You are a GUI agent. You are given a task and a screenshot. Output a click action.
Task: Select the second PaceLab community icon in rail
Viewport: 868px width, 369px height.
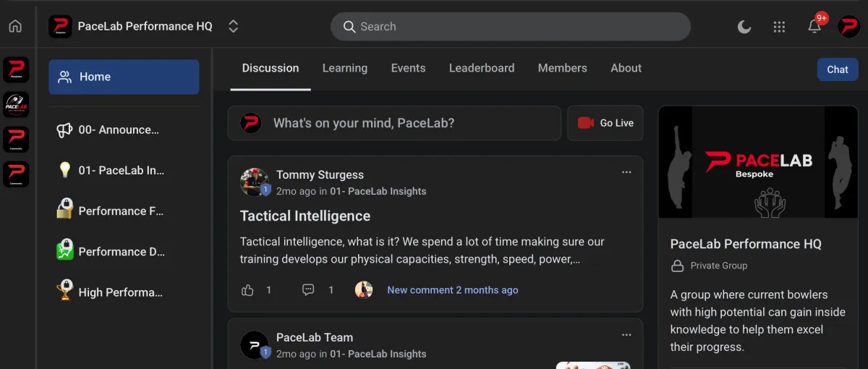point(16,105)
